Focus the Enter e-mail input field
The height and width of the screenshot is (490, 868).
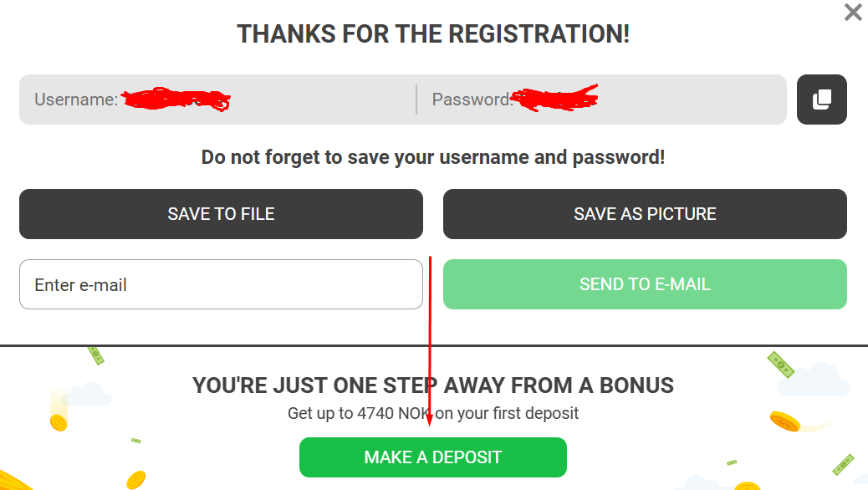click(x=221, y=284)
